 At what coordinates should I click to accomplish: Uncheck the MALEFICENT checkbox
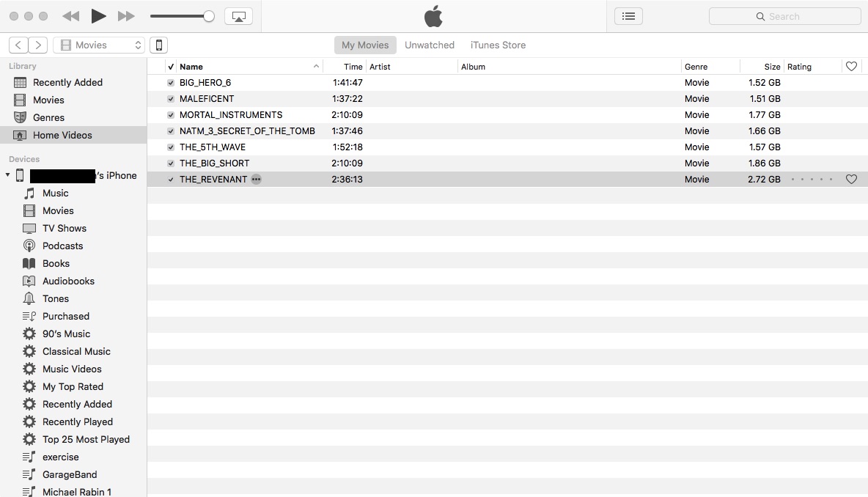pos(171,99)
